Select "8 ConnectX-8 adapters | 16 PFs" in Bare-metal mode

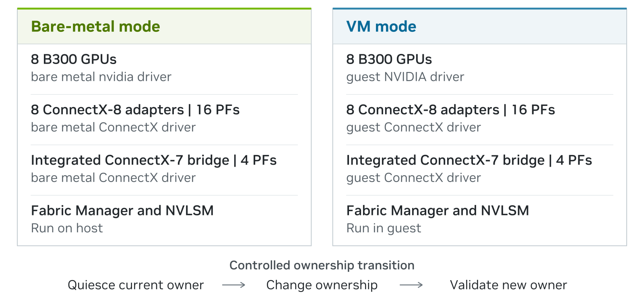(135, 110)
